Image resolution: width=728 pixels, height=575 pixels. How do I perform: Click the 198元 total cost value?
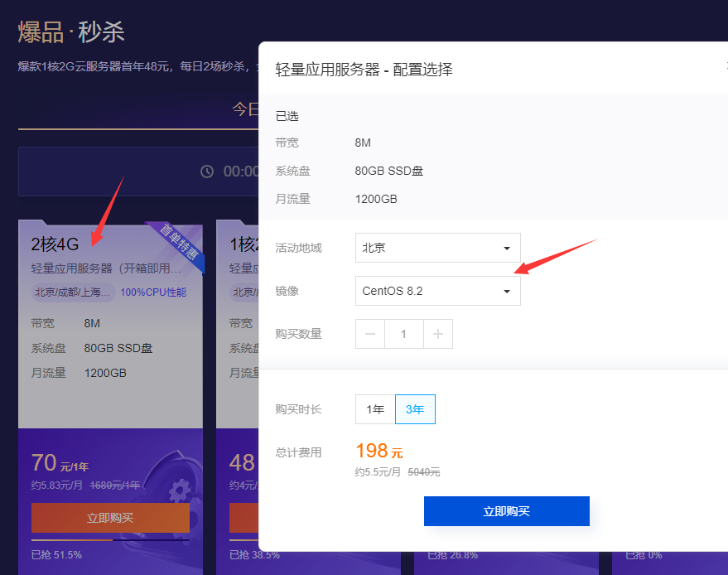[x=378, y=451]
